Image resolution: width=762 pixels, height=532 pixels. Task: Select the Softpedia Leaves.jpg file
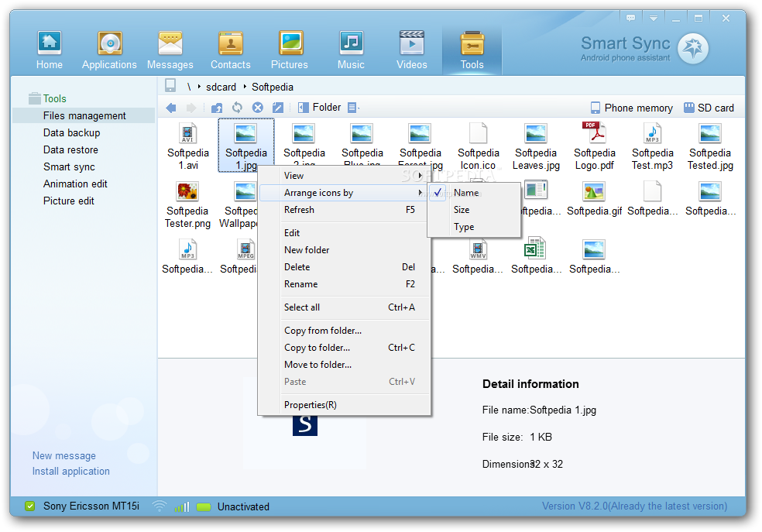(x=536, y=146)
